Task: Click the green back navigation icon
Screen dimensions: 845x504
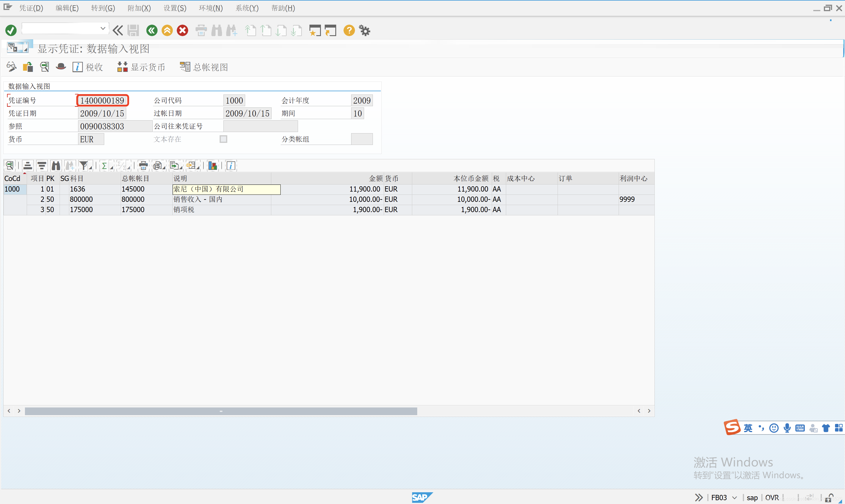Action: pyautogui.click(x=152, y=31)
